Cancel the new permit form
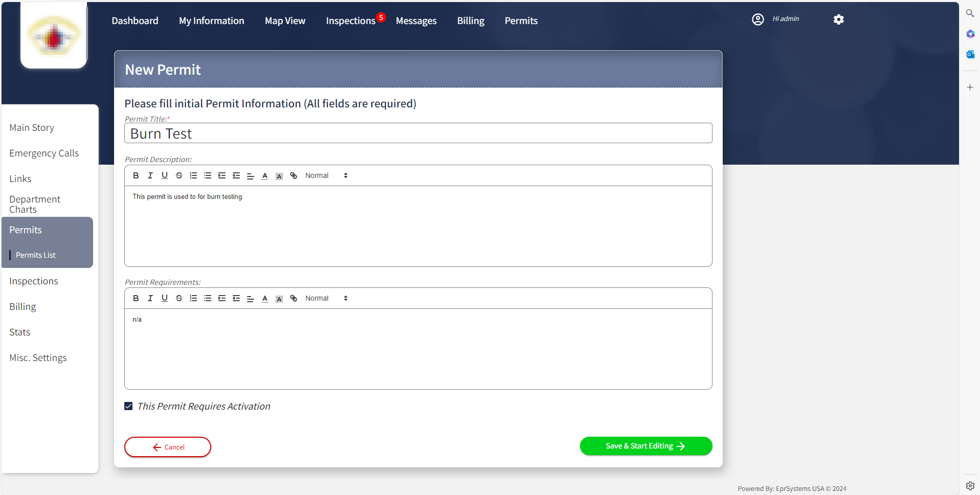Viewport: 980px width, 495px height. [168, 447]
